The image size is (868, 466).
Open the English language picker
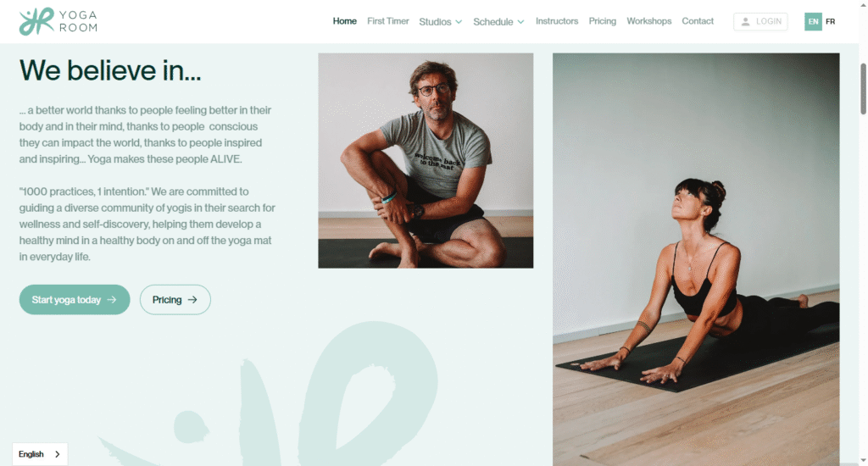coord(40,454)
